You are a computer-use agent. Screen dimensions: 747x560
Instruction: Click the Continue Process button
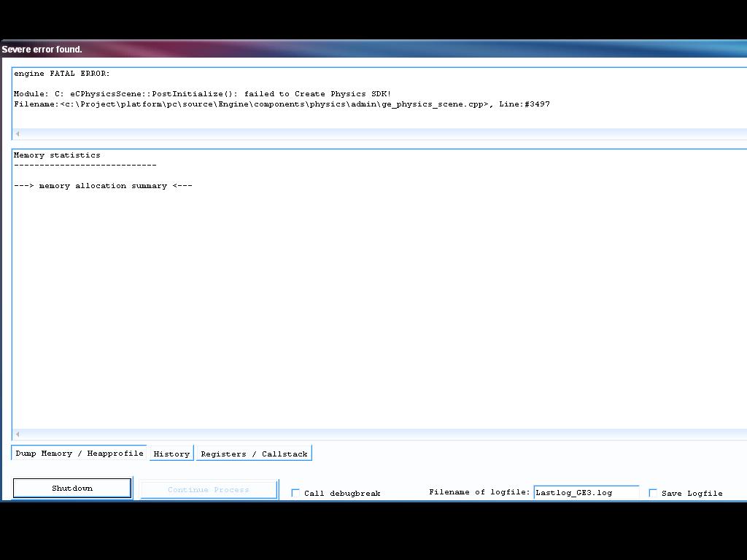209,489
